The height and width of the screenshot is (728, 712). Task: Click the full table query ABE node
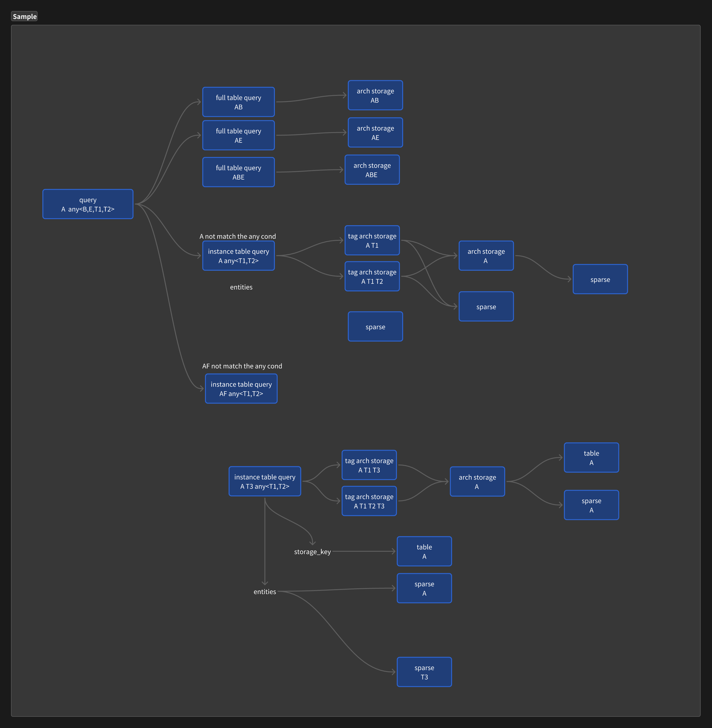(x=238, y=172)
